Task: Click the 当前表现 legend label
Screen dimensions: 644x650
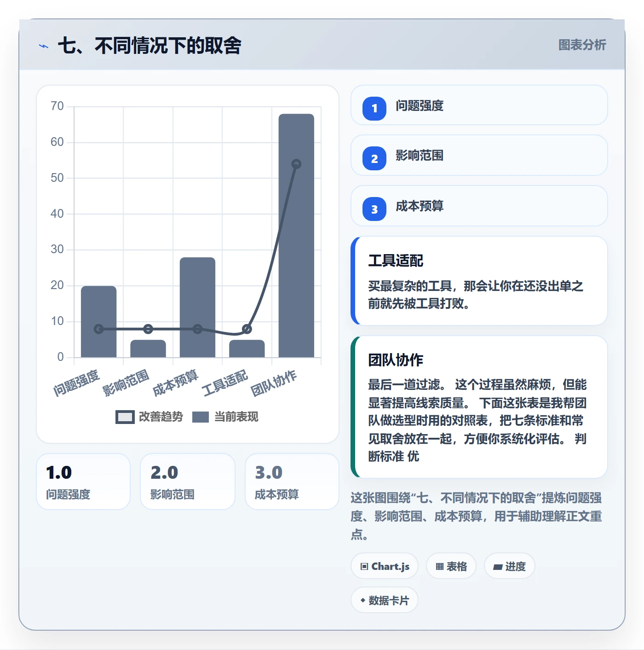Action: click(x=236, y=417)
